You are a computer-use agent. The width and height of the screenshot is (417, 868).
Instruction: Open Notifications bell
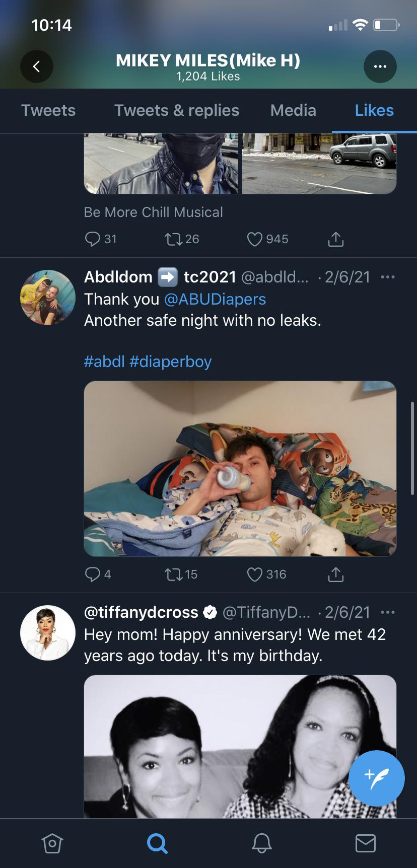pyautogui.click(x=261, y=843)
